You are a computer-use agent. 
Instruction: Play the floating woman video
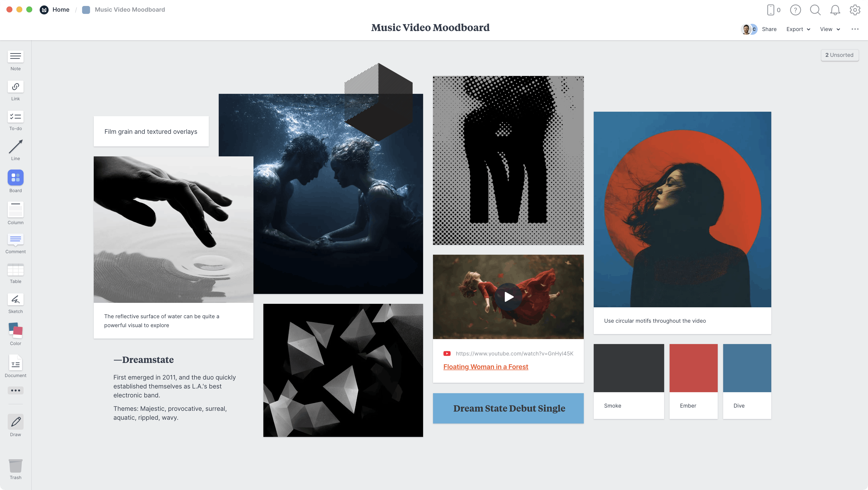point(508,297)
